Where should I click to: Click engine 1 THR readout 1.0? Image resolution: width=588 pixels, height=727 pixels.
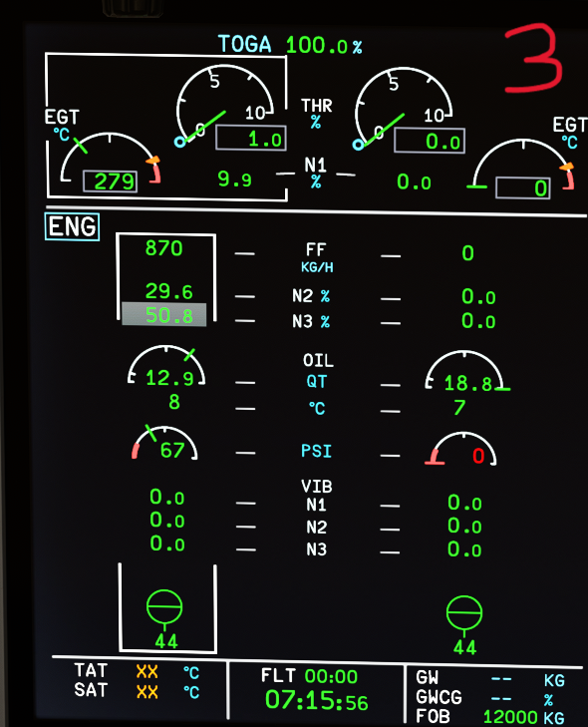click(251, 139)
